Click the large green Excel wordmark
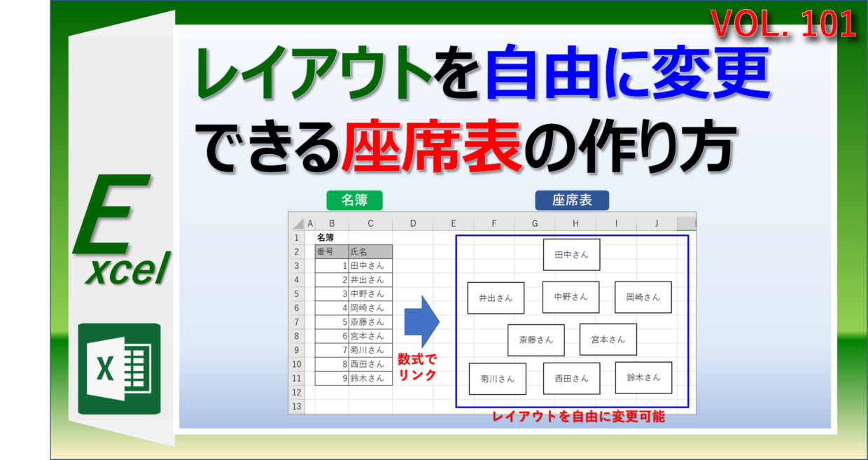 (122, 231)
